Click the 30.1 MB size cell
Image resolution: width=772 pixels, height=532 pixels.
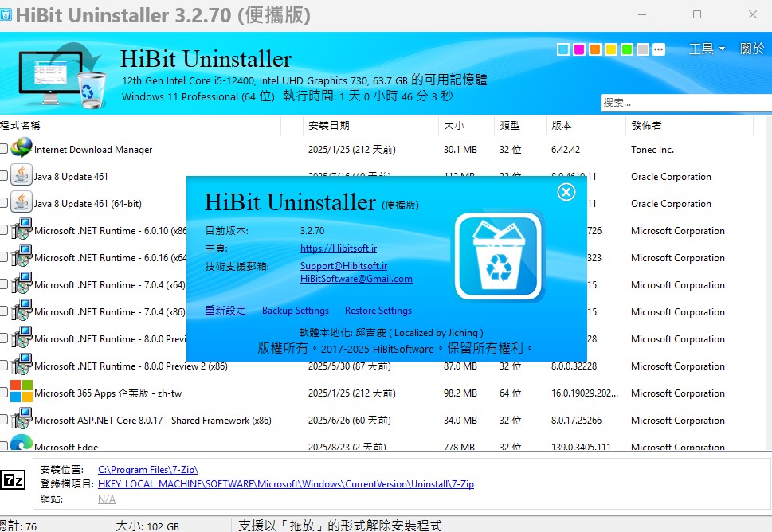tap(460, 150)
